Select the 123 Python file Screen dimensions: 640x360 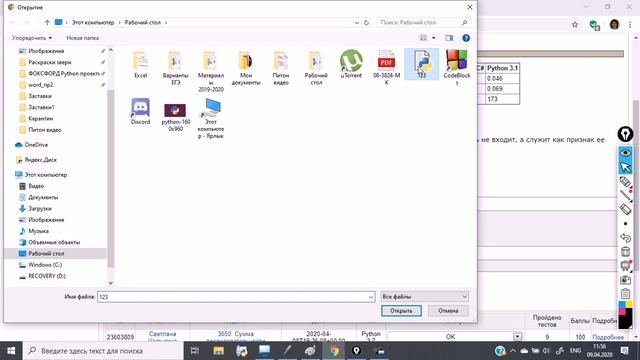point(422,64)
